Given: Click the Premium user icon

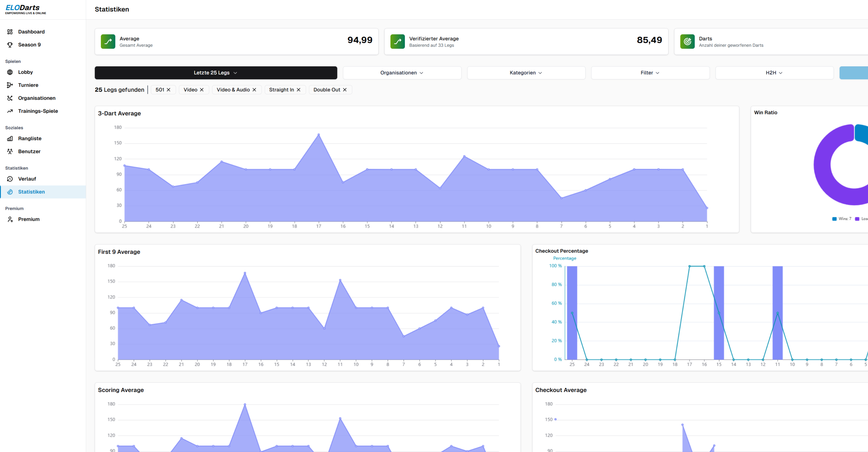Looking at the screenshot, I should coord(10,219).
